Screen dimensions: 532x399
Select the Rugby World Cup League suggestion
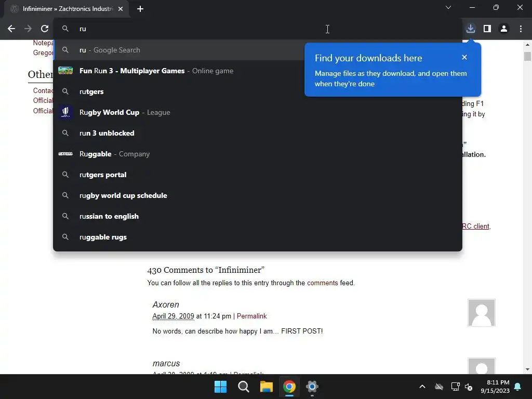click(258, 112)
